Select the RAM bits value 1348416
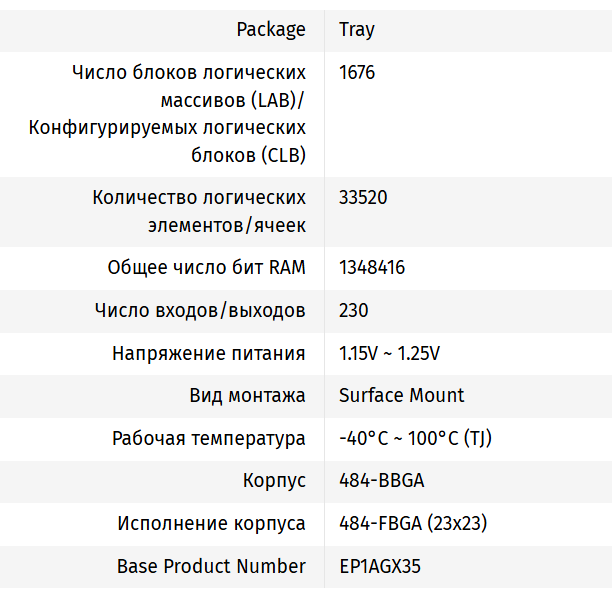Viewport: 612px width, 596px height. tap(372, 268)
